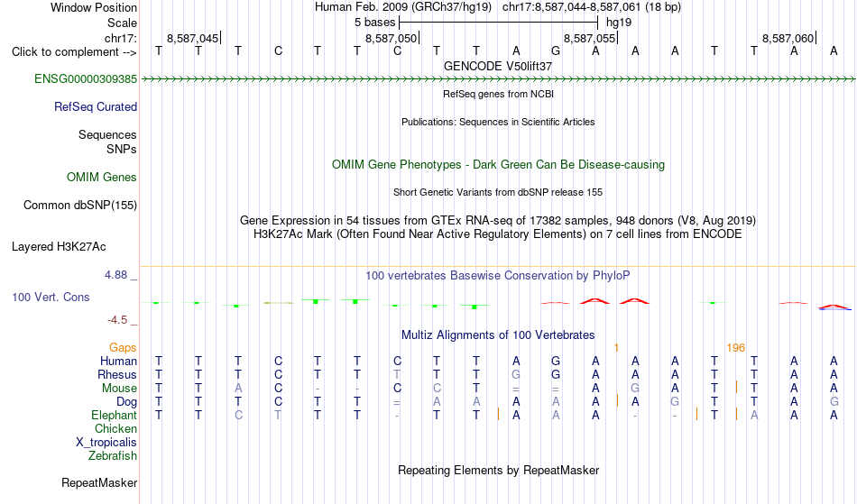Click 'Repeating Elements by RepeatMasker' title

(498, 470)
